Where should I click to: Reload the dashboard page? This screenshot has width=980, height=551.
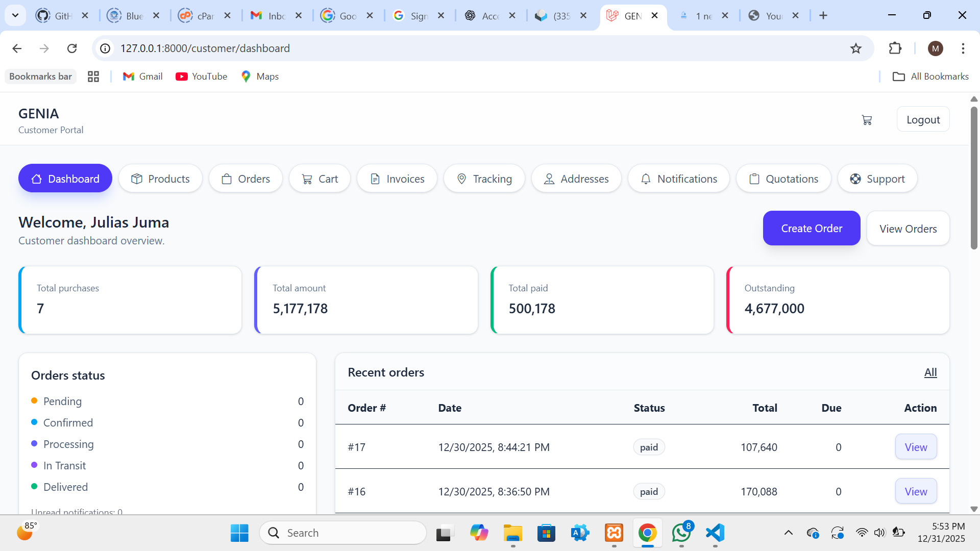[x=72, y=48]
